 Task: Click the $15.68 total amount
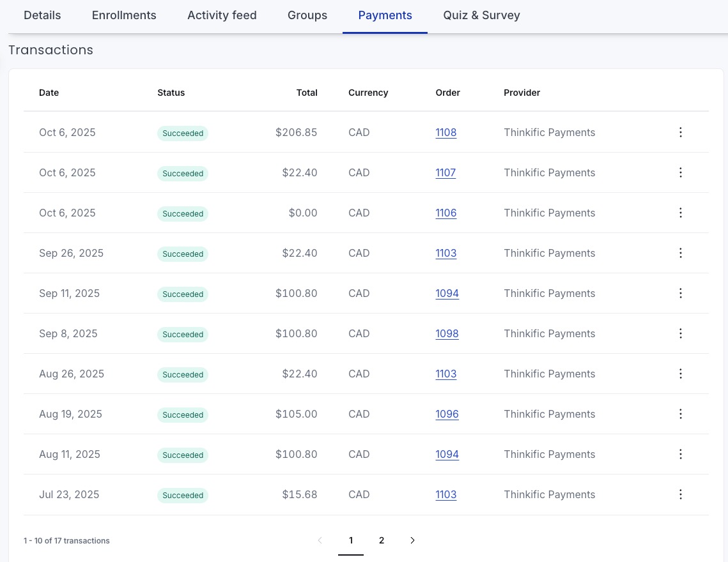click(300, 494)
